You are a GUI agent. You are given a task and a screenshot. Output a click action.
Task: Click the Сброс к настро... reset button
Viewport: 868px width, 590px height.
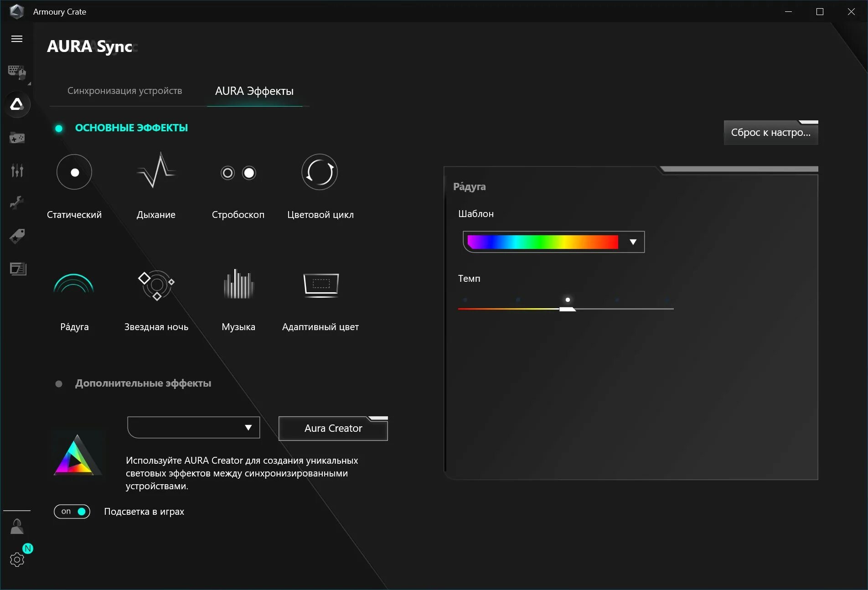coord(771,133)
